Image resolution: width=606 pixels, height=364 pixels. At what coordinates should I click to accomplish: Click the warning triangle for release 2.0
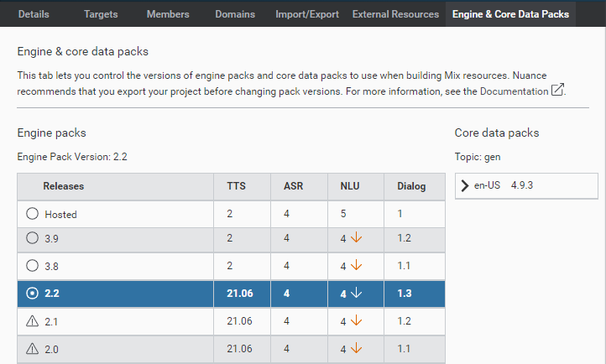33,347
